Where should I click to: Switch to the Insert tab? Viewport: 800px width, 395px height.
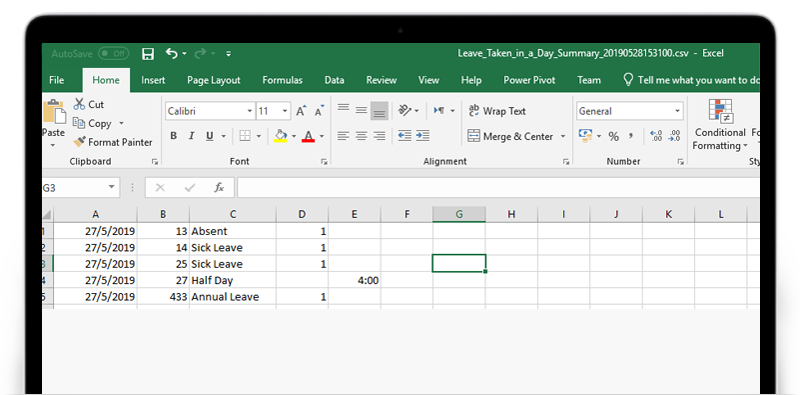click(153, 80)
